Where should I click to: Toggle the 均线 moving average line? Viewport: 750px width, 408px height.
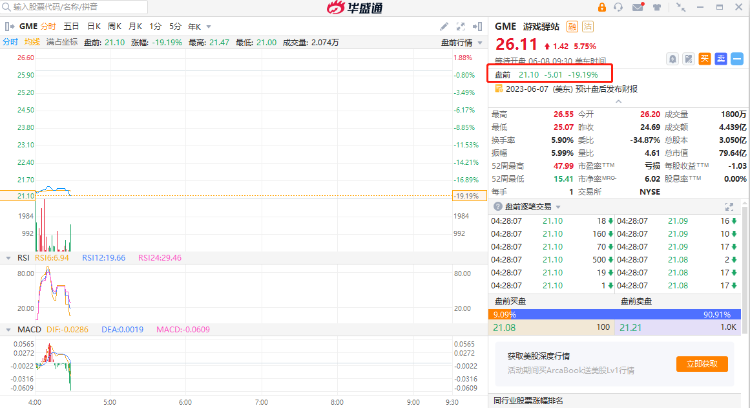[32, 42]
